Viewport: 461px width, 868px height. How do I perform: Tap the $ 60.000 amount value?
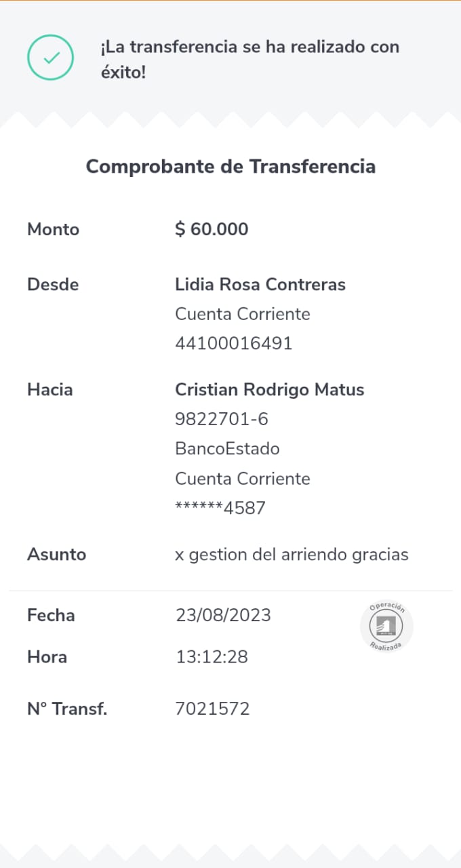(212, 229)
